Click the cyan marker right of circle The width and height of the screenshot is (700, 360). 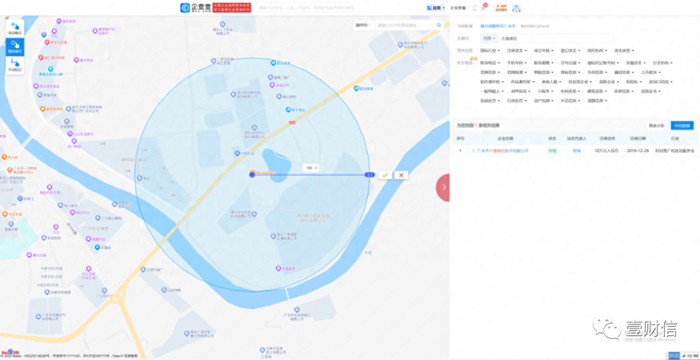356,88
